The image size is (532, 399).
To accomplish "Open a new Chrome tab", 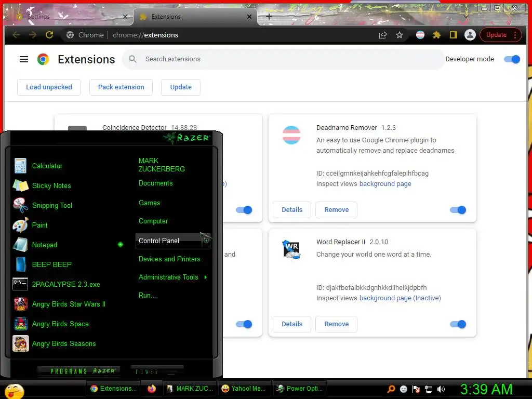I will [x=269, y=16].
